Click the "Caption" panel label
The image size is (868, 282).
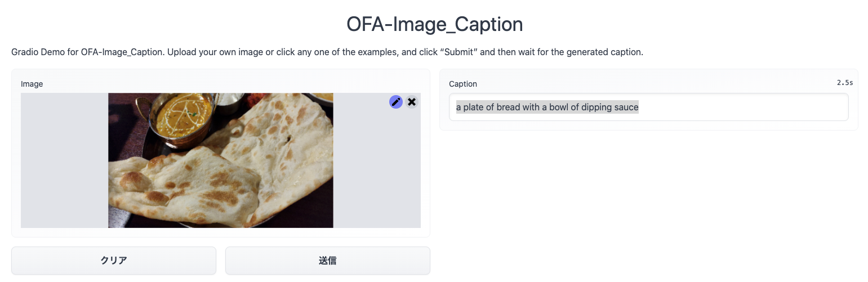click(x=463, y=84)
